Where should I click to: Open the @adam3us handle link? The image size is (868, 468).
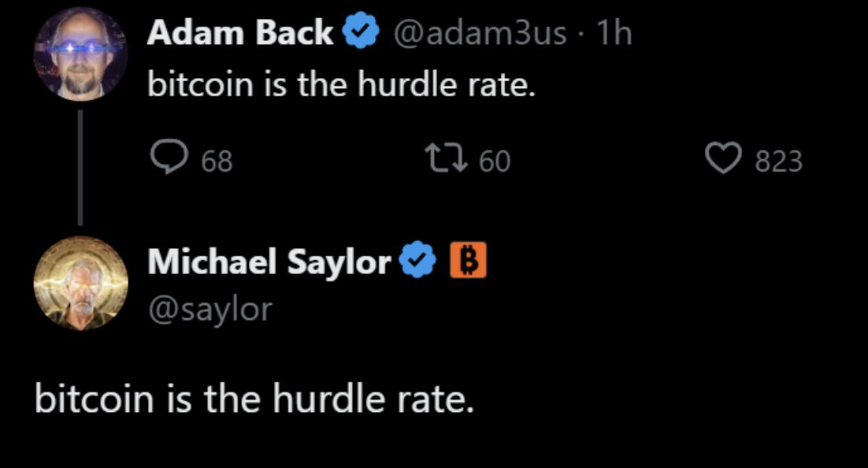point(480,33)
